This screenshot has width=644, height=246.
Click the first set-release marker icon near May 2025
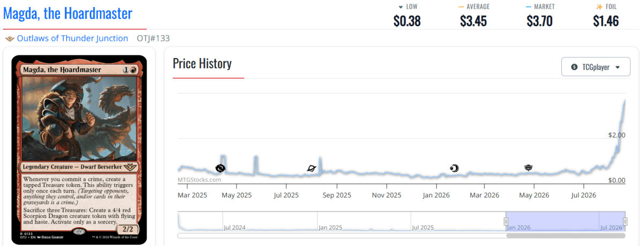point(220,168)
